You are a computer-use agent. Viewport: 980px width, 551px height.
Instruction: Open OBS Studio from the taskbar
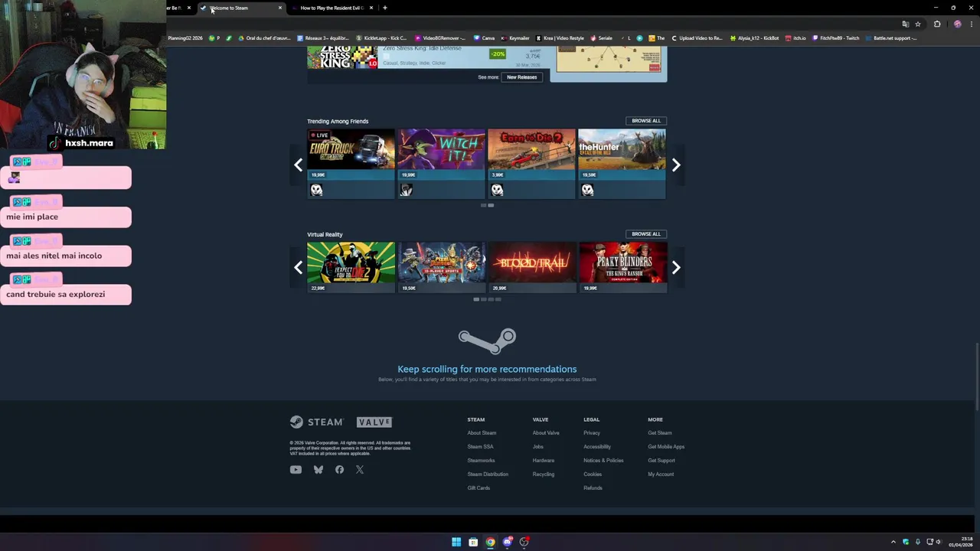tap(524, 542)
